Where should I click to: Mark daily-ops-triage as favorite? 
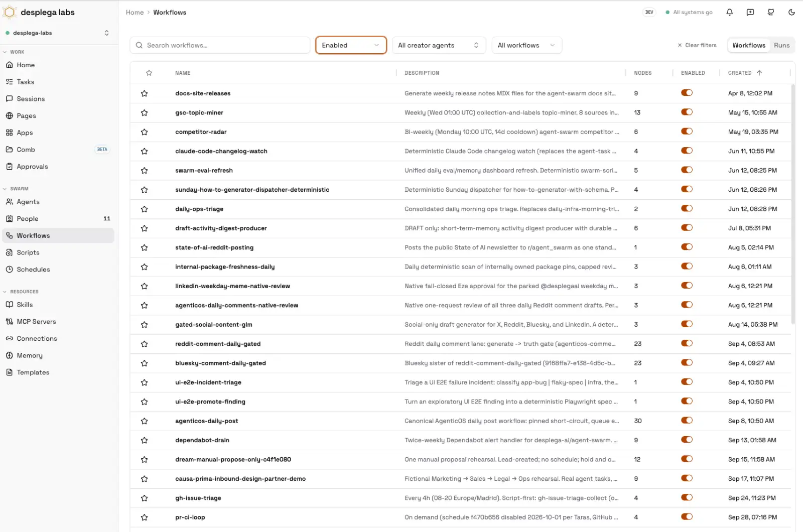[x=144, y=209]
